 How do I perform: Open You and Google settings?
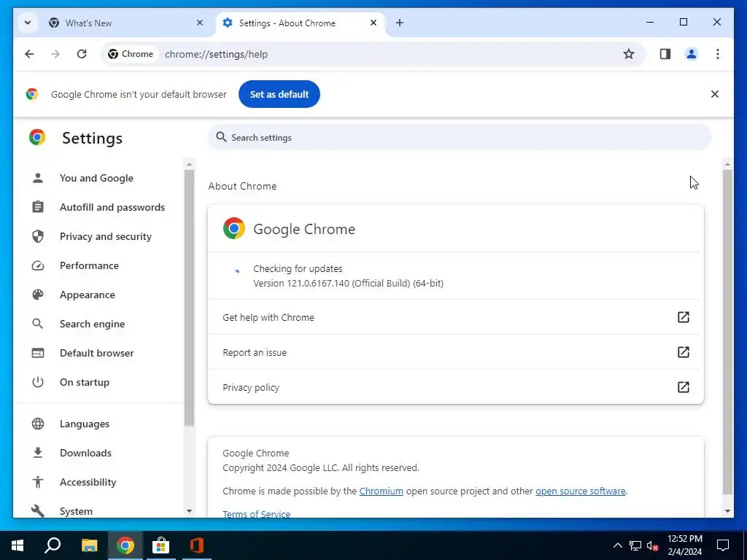click(x=98, y=178)
